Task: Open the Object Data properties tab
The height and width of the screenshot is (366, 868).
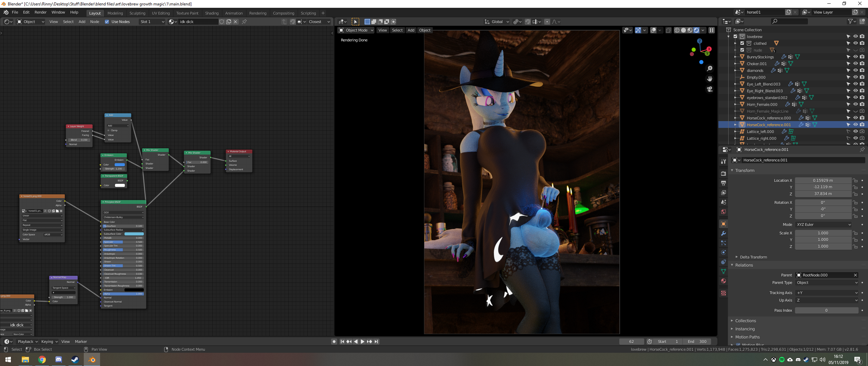Action: click(724, 271)
